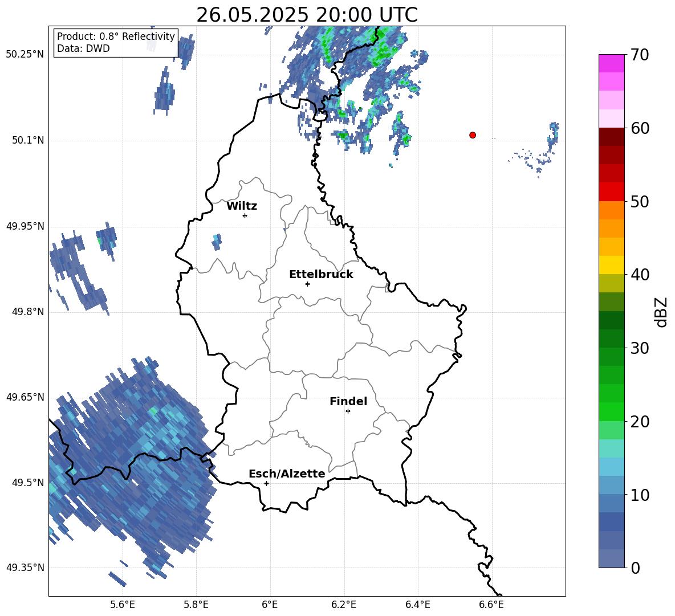Click the 49.5°N latitude label

tap(27, 483)
